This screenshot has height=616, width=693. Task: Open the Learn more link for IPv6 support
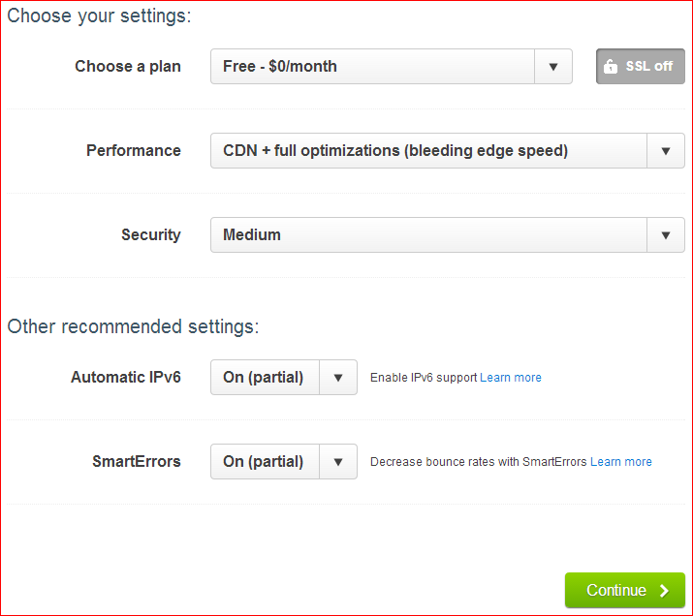[511, 378]
